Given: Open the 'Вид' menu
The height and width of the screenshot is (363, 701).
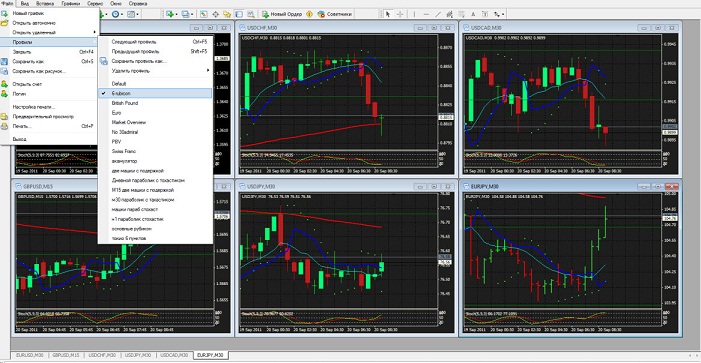Looking at the screenshot, I should coord(25,3).
